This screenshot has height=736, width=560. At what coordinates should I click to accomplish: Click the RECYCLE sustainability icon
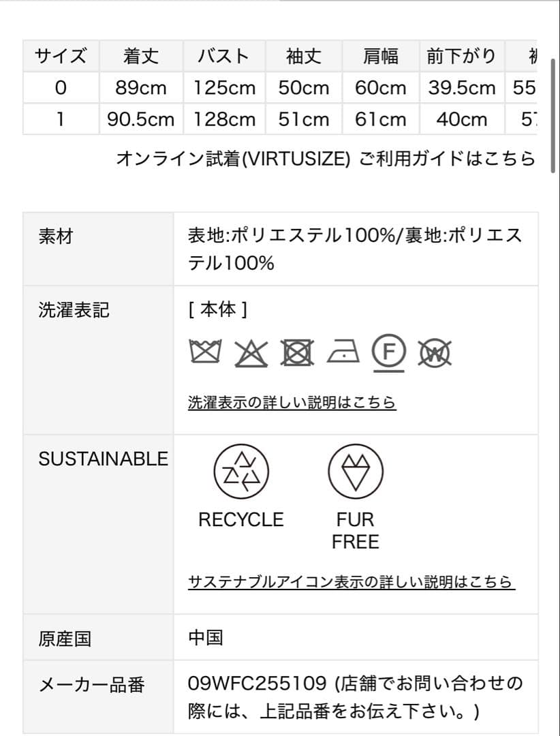coord(242,471)
